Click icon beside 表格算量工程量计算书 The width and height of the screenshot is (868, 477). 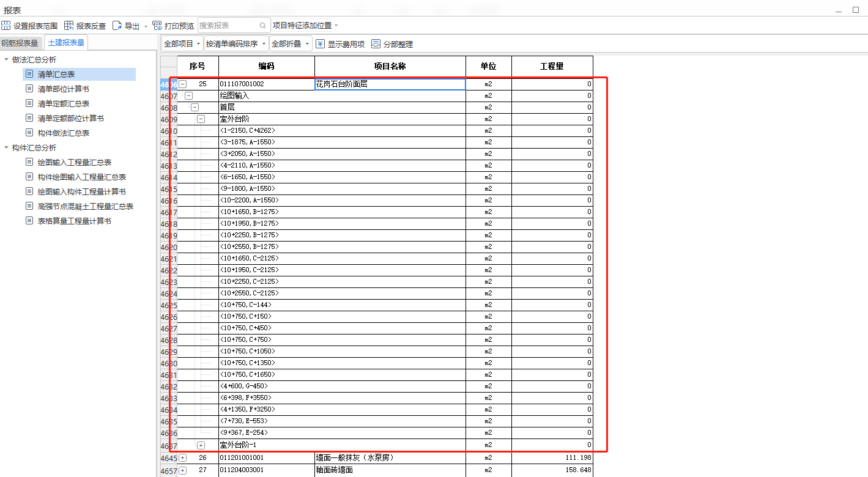[29, 221]
